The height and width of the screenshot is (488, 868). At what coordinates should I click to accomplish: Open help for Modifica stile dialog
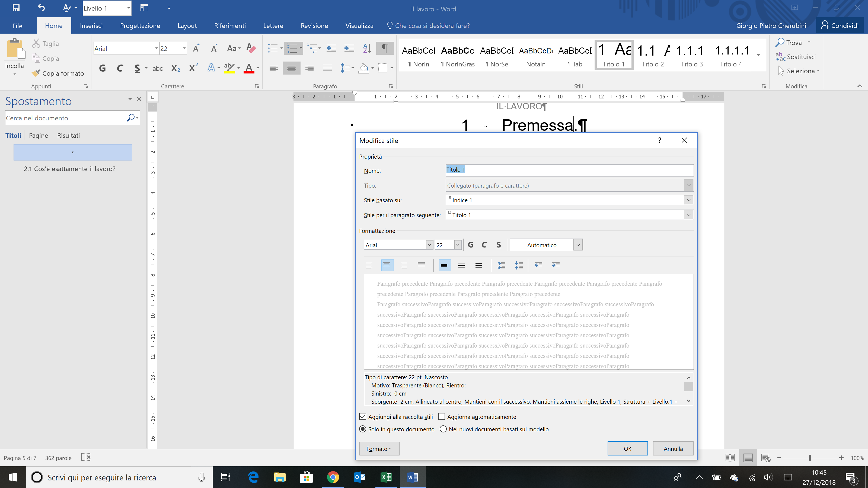click(660, 140)
